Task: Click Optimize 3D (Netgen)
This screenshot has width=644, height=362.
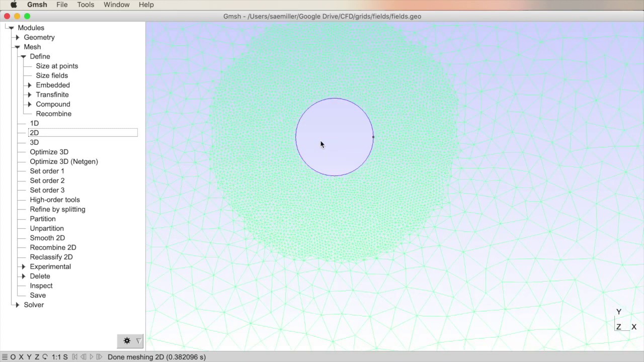Action: 64,161
